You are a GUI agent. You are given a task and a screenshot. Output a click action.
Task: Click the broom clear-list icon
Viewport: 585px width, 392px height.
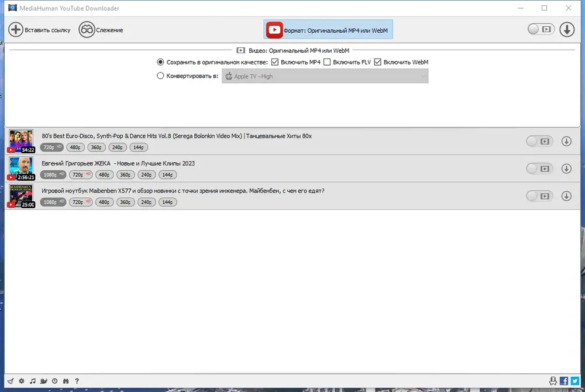(x=11, y=381)
